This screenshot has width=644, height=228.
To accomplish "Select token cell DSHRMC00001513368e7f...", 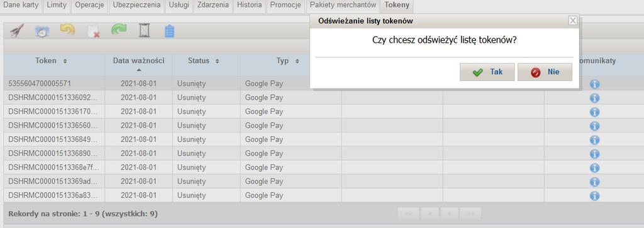I will pos(54,167).
